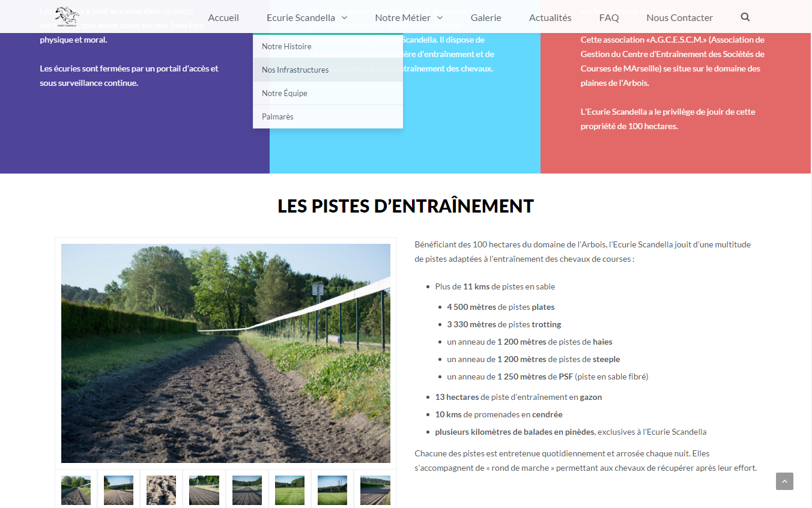Pick the second thumbnail showing raked track
Screen dimensions: 812x508
[119, 490]
